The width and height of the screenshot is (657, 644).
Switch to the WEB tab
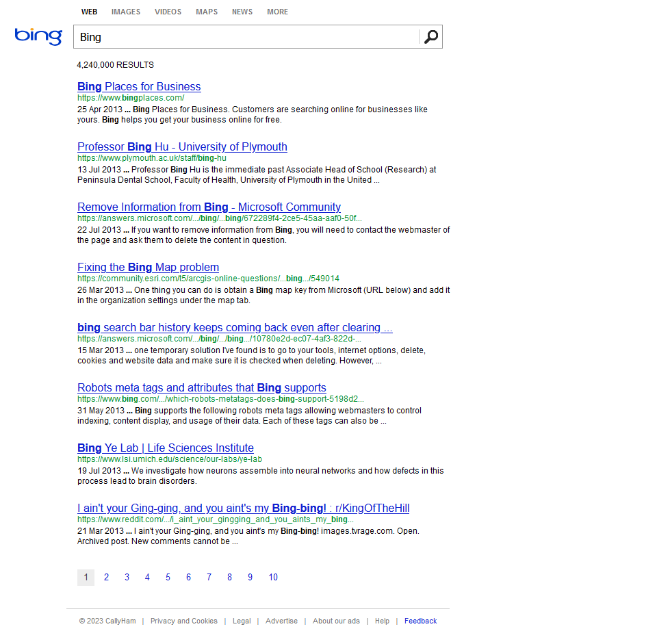(x=89, y=12)
